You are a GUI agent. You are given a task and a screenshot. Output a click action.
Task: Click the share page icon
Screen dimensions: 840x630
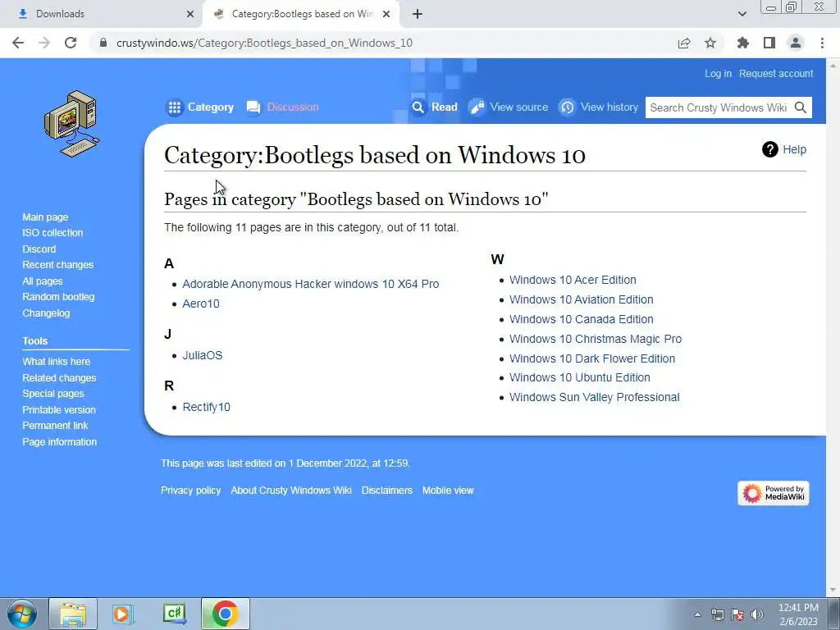(684, 43)
